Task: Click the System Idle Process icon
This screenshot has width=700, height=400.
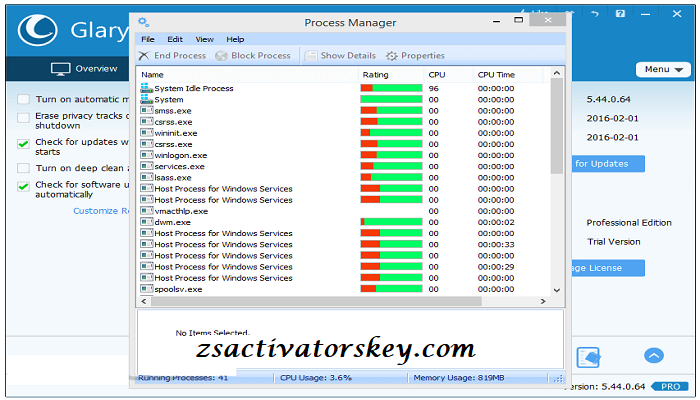Action: [146, 88]
